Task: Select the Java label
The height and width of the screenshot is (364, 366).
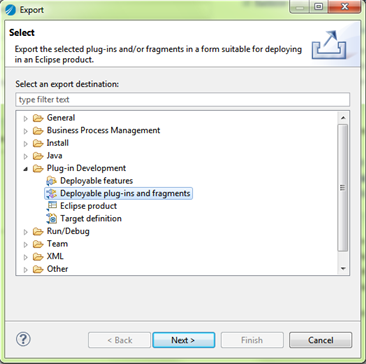Action: (54, 156)
